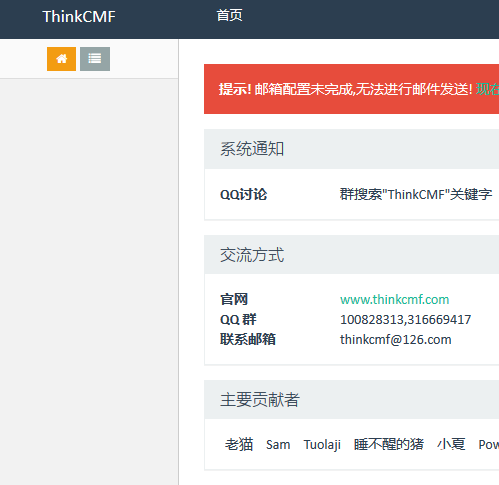This screenshot has width=499, height=485.
Task: Click contributor name 睡不醒的猪
Action: (x=389, y=444)
